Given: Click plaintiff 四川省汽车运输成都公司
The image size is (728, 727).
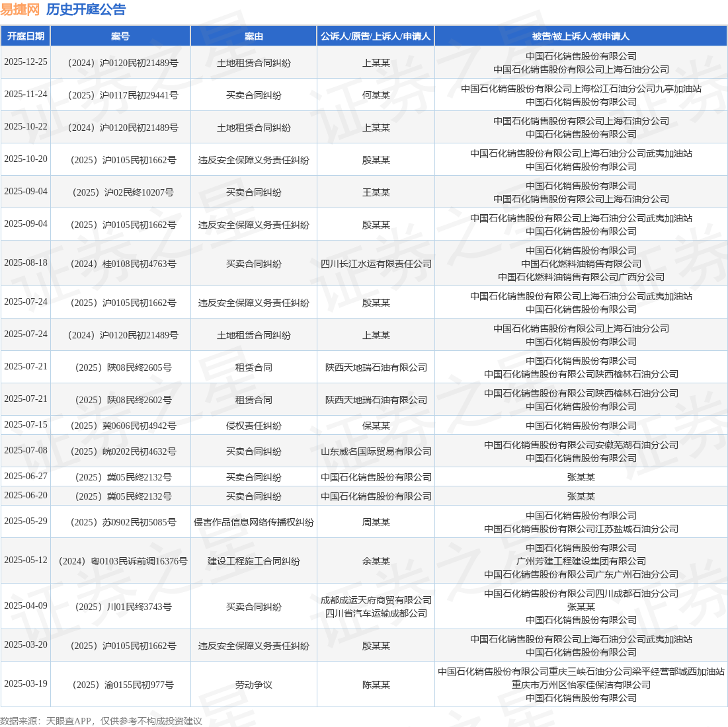Looking at the screenshot, I should click(376, 613).
